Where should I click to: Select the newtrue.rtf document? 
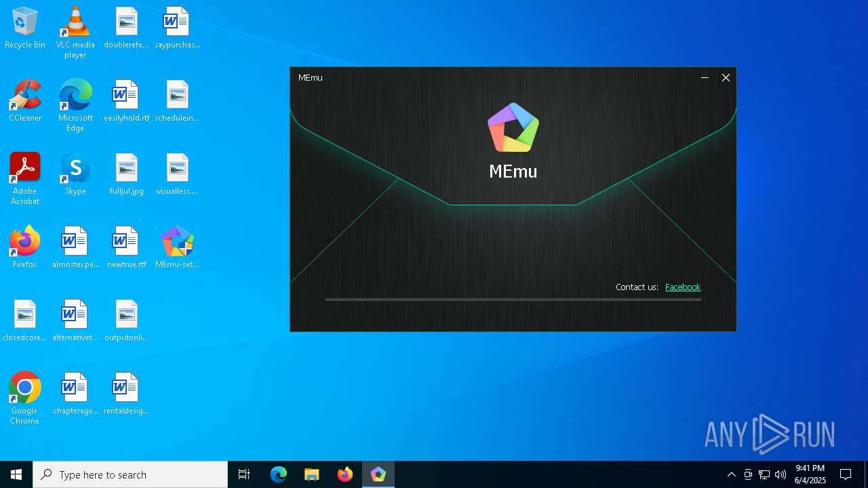126,248
